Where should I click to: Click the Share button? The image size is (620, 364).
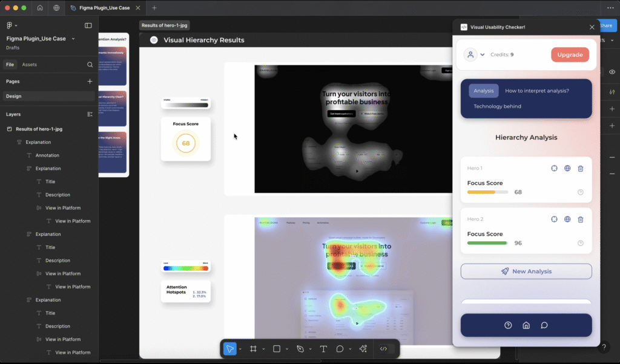coord(605,25)
